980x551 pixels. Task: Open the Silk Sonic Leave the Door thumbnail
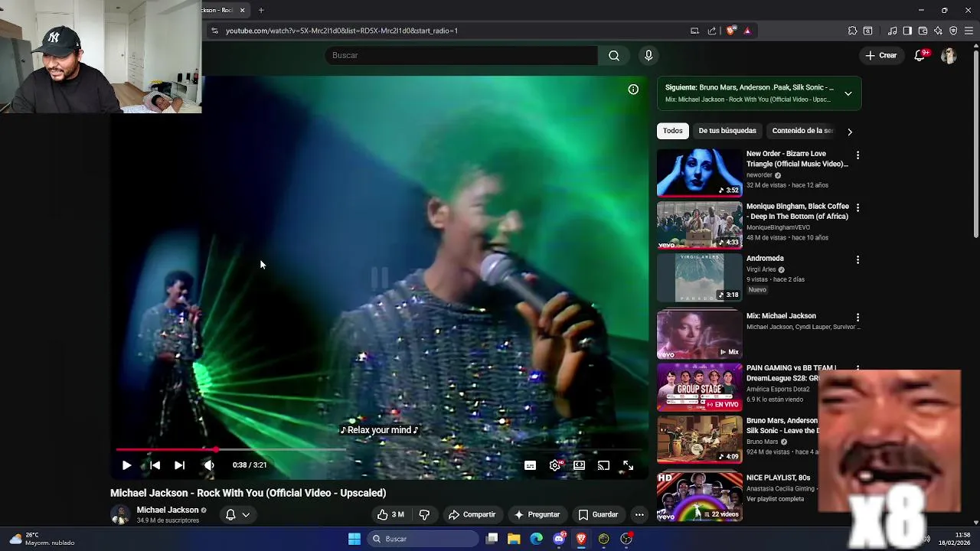pyautogui.click(x=700, y=439)
